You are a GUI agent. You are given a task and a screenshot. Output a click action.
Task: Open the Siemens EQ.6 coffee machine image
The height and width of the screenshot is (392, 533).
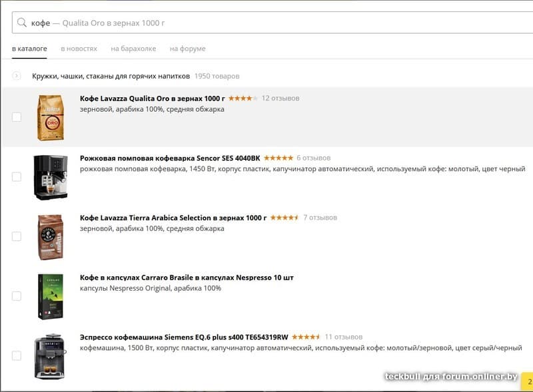pyautogui.click(x=50, y=356)
